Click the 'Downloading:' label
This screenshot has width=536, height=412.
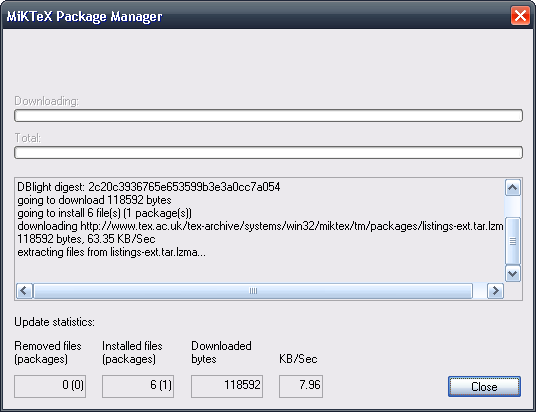tap(46, 101)
